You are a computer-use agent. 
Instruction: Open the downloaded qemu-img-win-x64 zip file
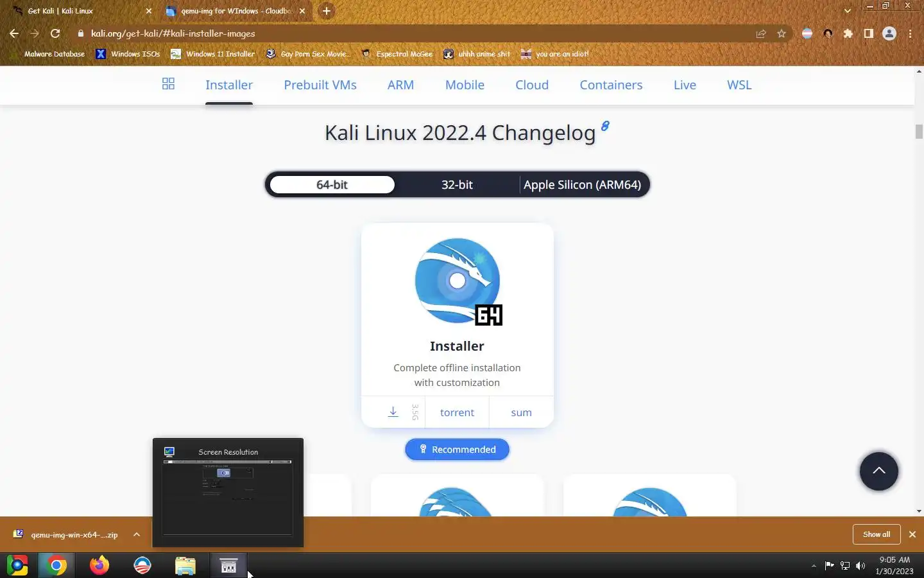[67, 534]
